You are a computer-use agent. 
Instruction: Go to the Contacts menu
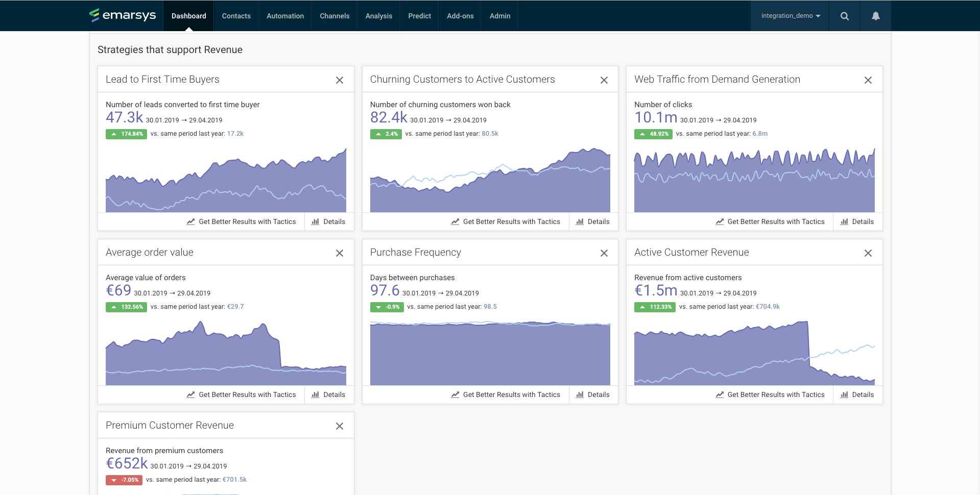(x=236, y=16)
